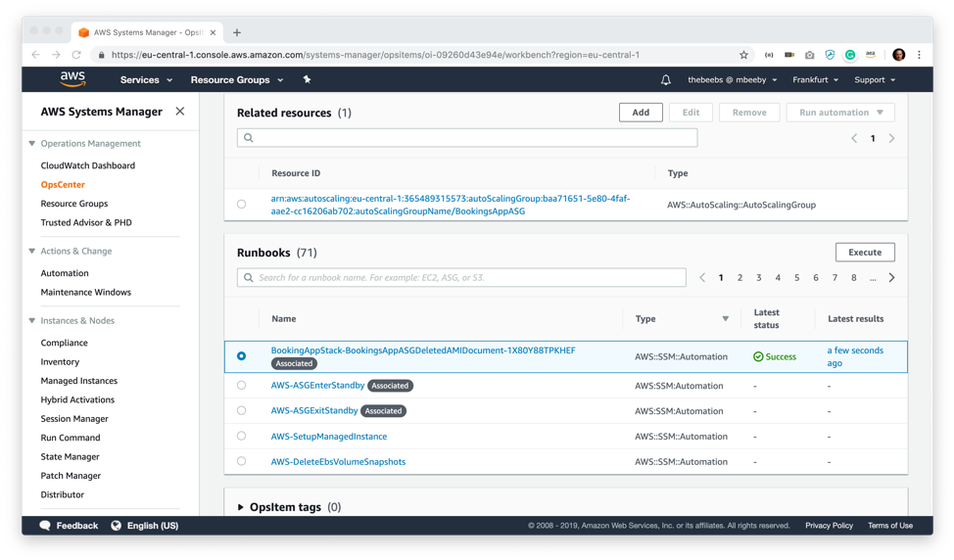Open the Run automation dropdown

[840, 113]
